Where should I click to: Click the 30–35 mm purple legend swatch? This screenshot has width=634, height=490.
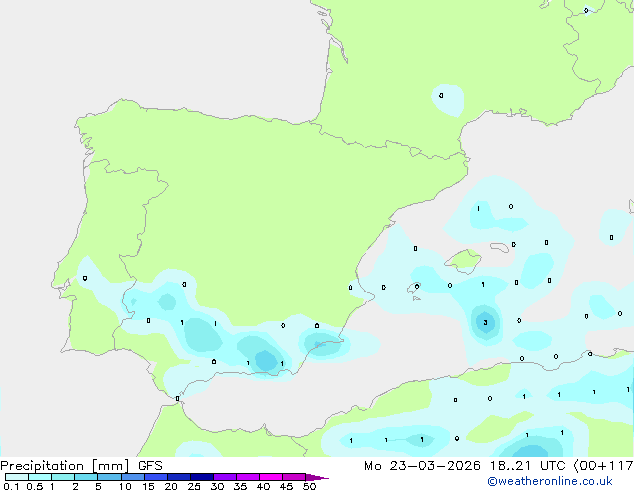225,477
